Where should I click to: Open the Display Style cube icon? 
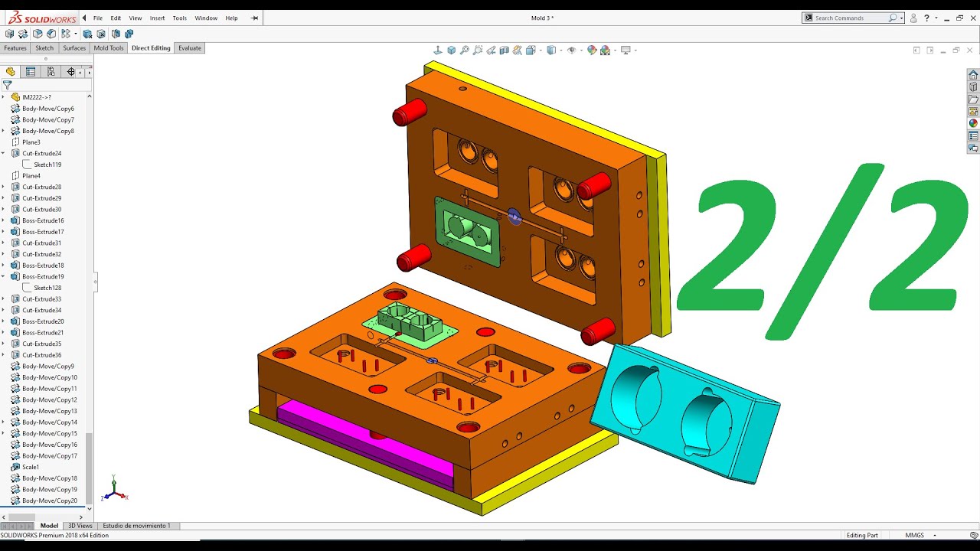tap(550, 51)
